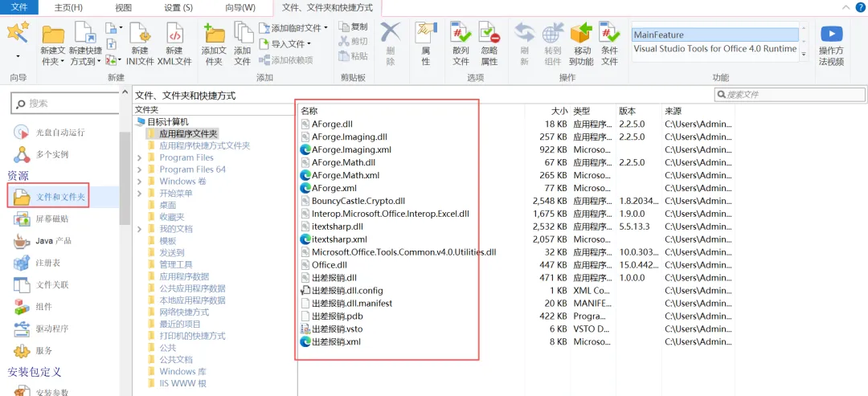
Task: Switch to the 设置 (S) tab
Action: tap(178, 7)
